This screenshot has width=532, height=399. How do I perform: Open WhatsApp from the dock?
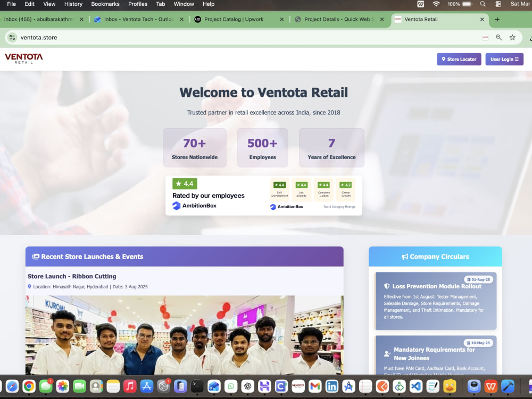point(231,386)
